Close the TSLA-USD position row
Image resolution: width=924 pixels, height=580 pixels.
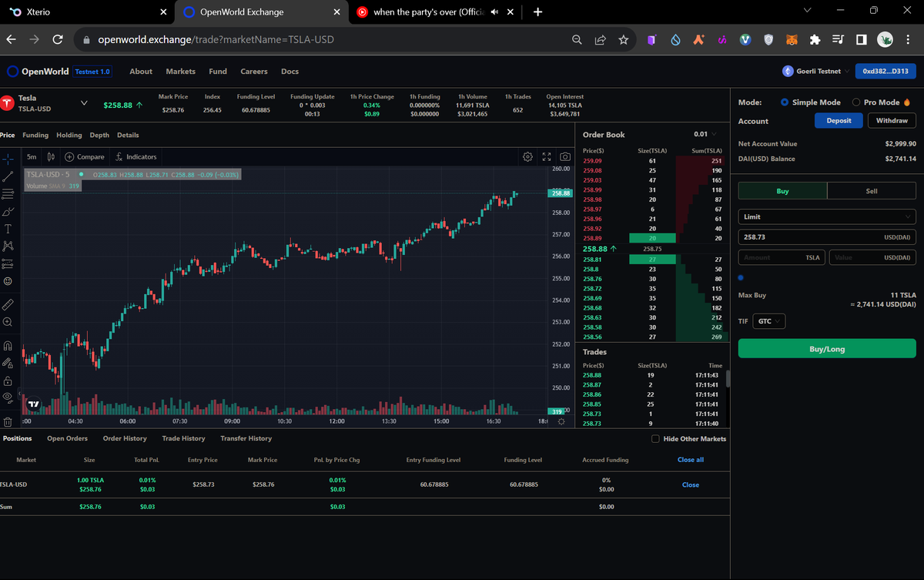point(691,484)
